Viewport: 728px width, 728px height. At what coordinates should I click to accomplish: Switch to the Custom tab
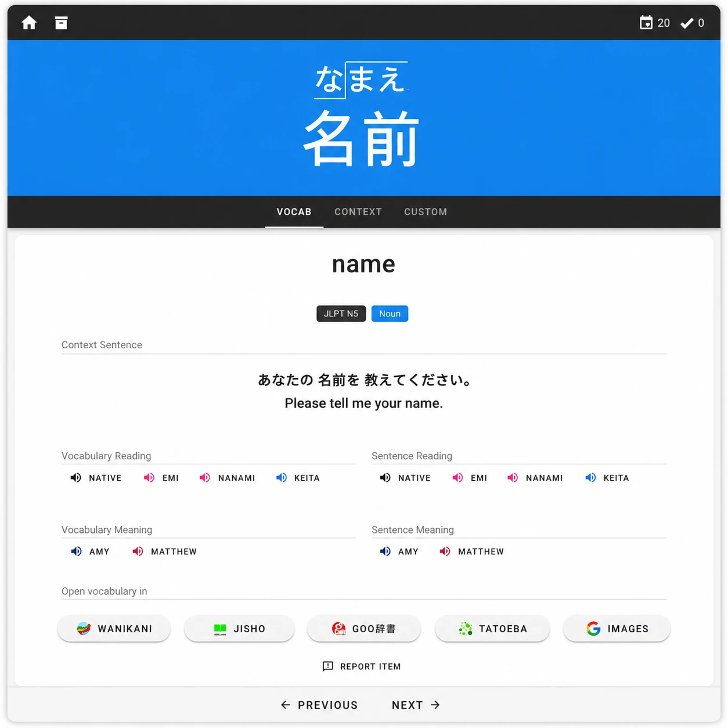point(426,212)
